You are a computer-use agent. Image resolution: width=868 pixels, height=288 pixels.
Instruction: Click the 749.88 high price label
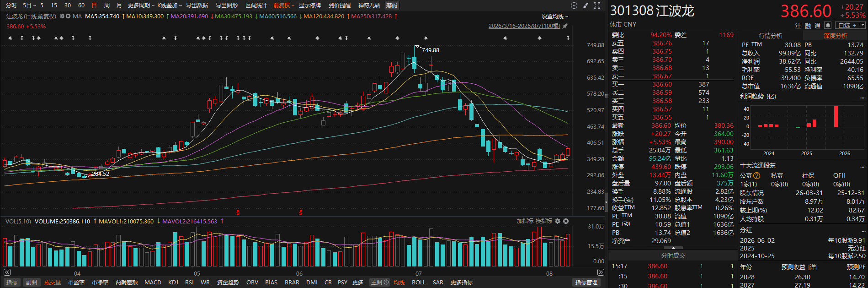(431, 50)
